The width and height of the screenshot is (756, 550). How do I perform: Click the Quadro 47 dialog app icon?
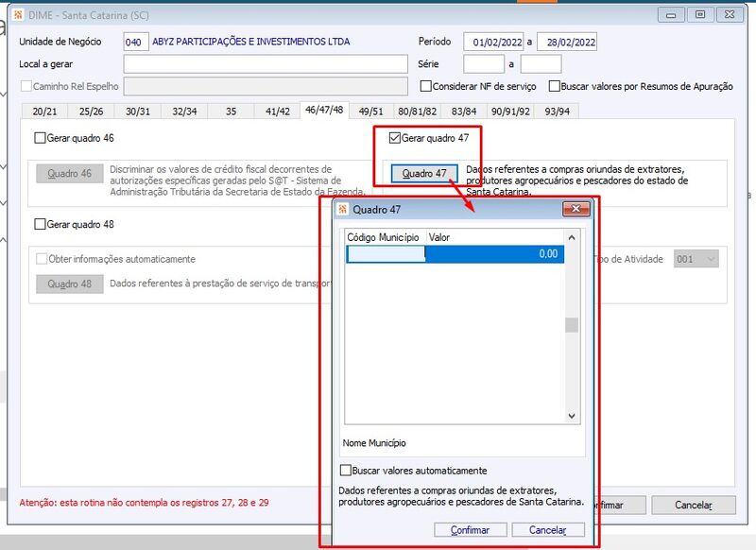coord(343,209)
